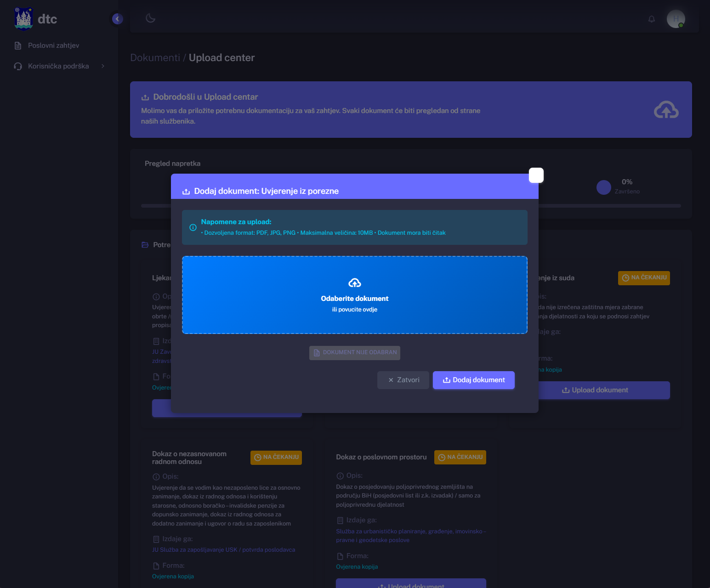This screenshot has width=710, height=588.
Task: Close the dialog using the white corner button
Action: pyautogui.click(x=536, y=175)
